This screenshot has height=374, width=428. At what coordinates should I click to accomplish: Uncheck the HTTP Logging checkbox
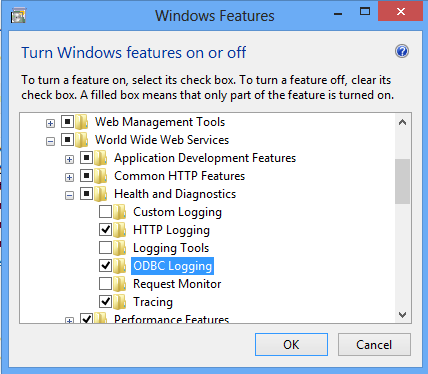pos(105,230)
